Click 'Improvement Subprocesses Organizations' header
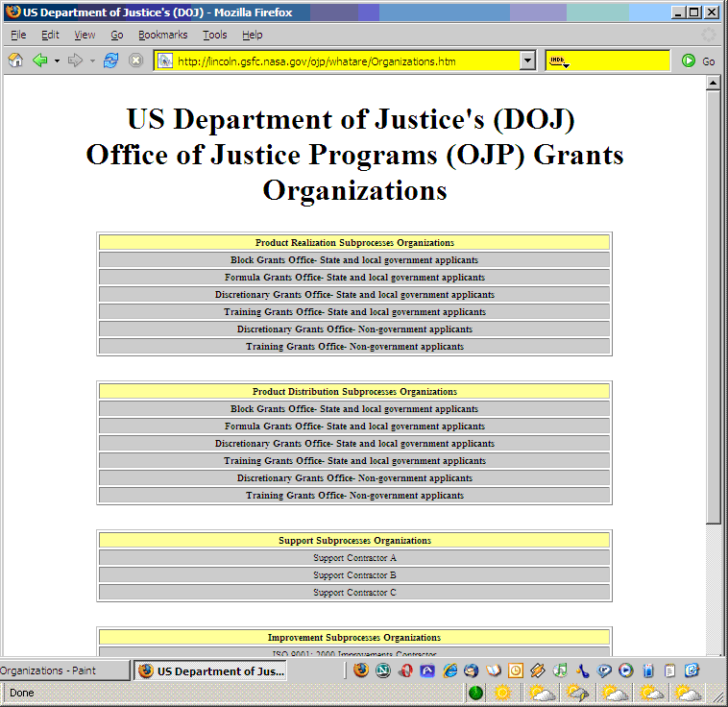This screenshot has width=728, height=707. tap(354, 637)
